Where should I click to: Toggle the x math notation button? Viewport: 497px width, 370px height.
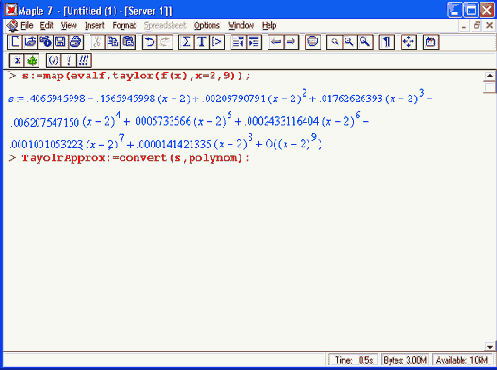[x=17, y=61]
